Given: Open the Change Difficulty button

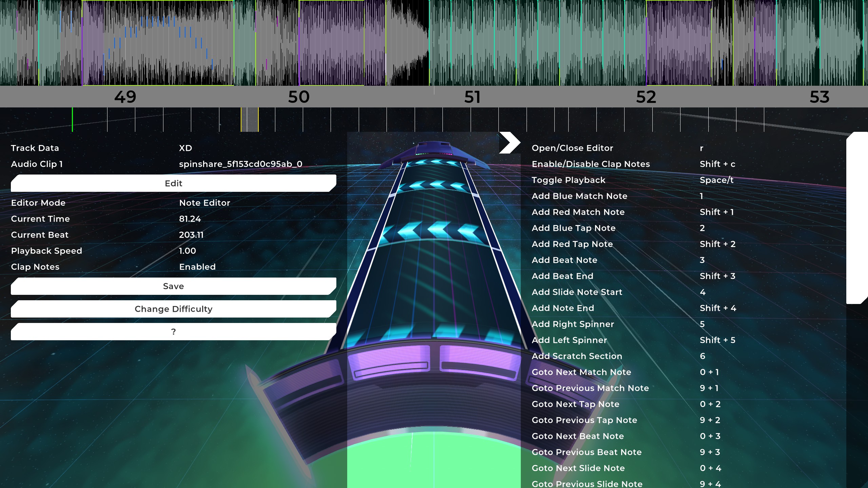Looking at the screenshot, I should [x=173, y=309].
